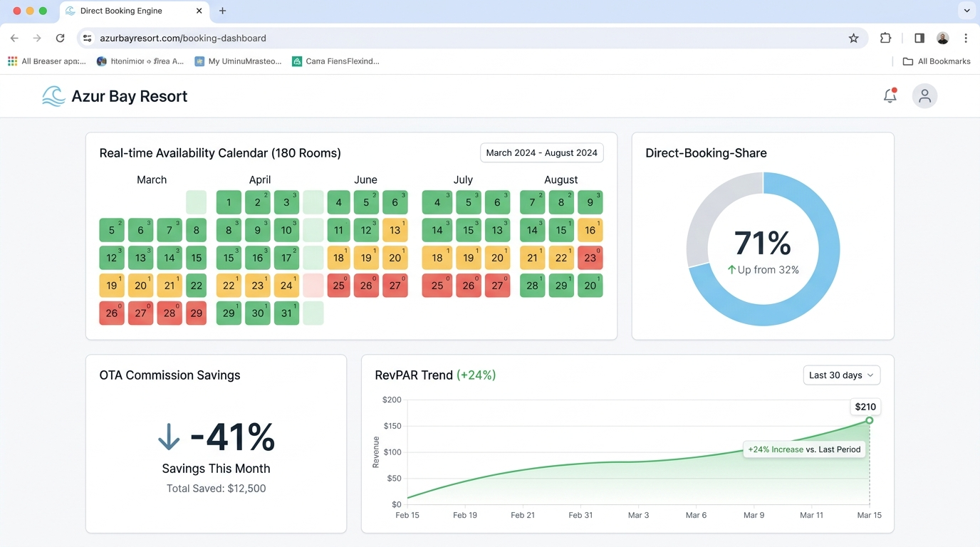Viewport: 980px width, 547px height.
Task: Expand the tab search chevron
Action: [966, 11]
